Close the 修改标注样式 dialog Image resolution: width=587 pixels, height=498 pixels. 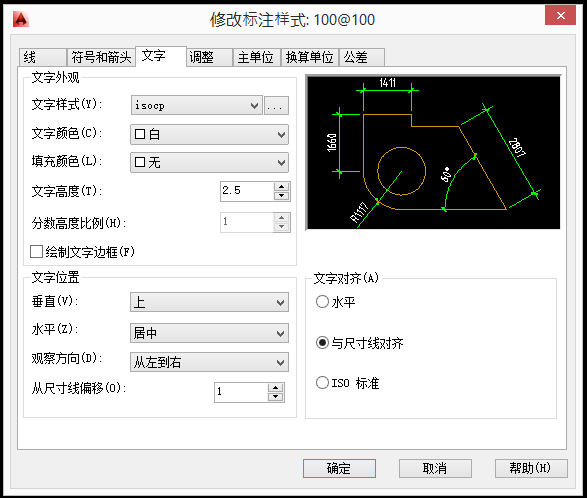560,15
